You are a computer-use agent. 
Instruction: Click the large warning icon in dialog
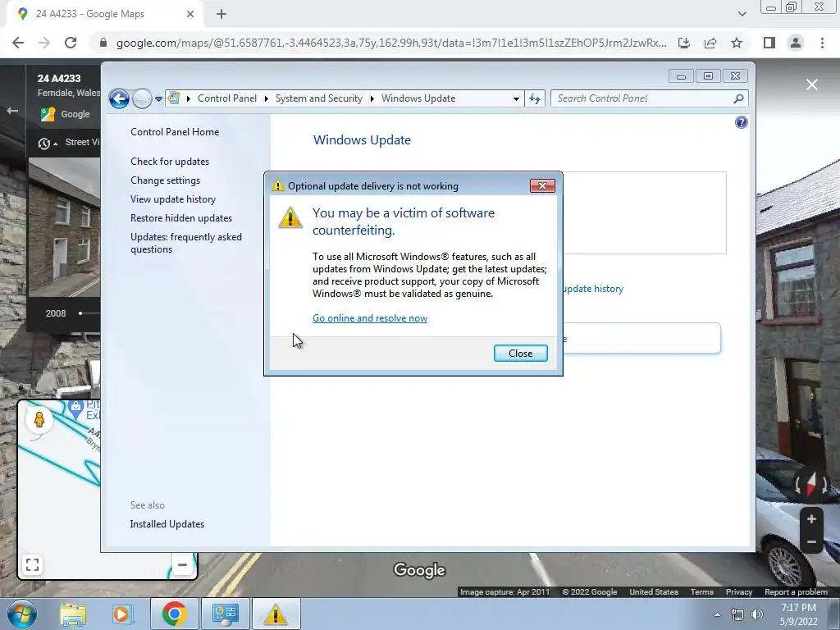(x=290, y=217)
